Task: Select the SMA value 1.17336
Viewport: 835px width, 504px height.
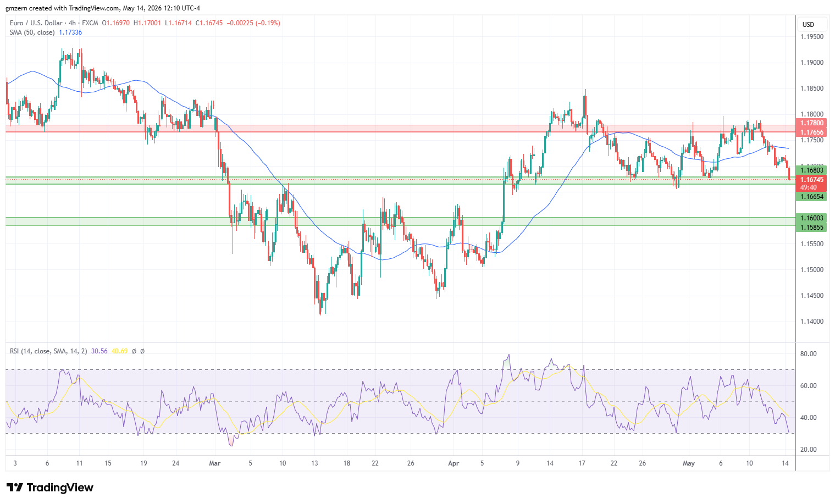Action: tap(70, 32)
